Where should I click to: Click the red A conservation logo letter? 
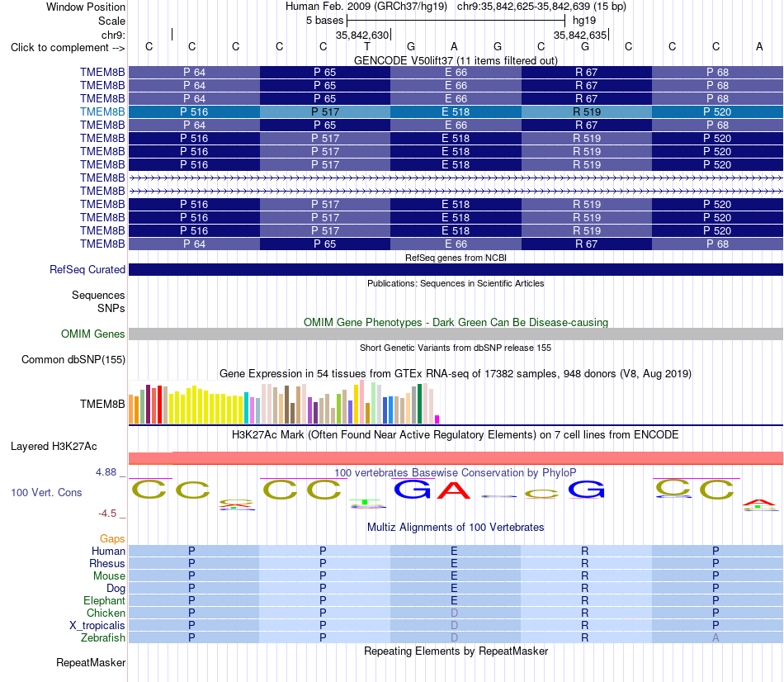[454, 490]
